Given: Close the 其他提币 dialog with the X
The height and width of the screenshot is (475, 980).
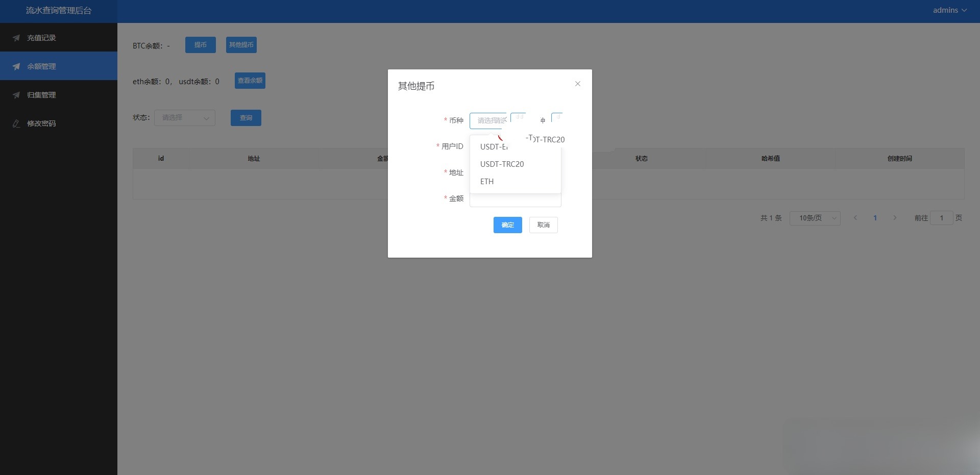Looking at the screenshot, I should [578, 84].
